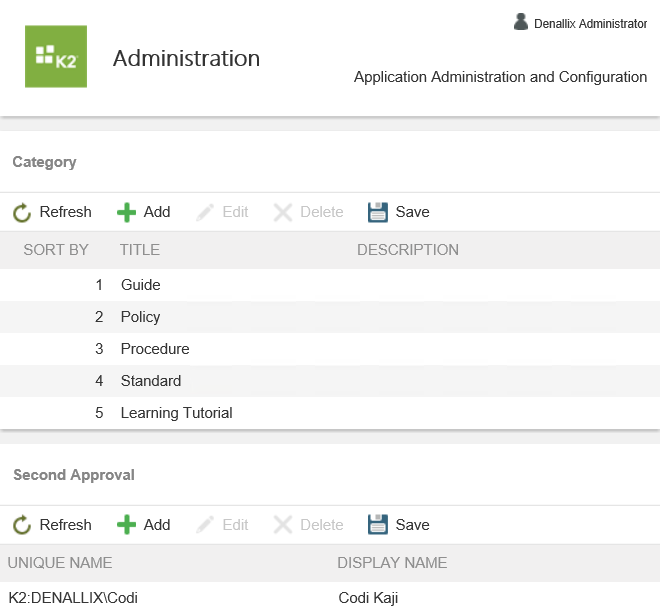Click the Category Edit pencil icon
The image size is (660, 614).
205,212
